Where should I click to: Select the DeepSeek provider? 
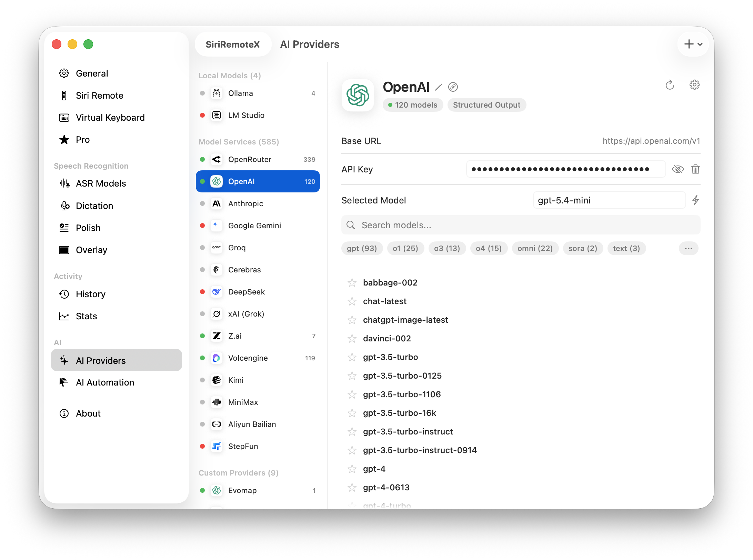pyautogui.click(x=258, y=292)
